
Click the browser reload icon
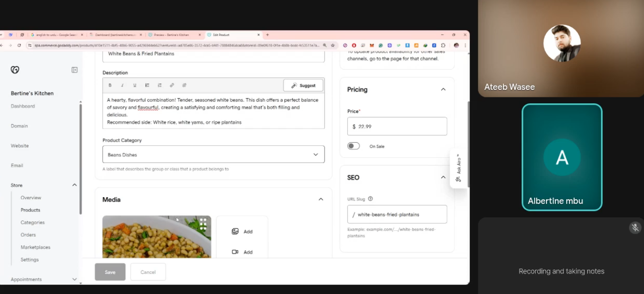click(x=19, y=45)
